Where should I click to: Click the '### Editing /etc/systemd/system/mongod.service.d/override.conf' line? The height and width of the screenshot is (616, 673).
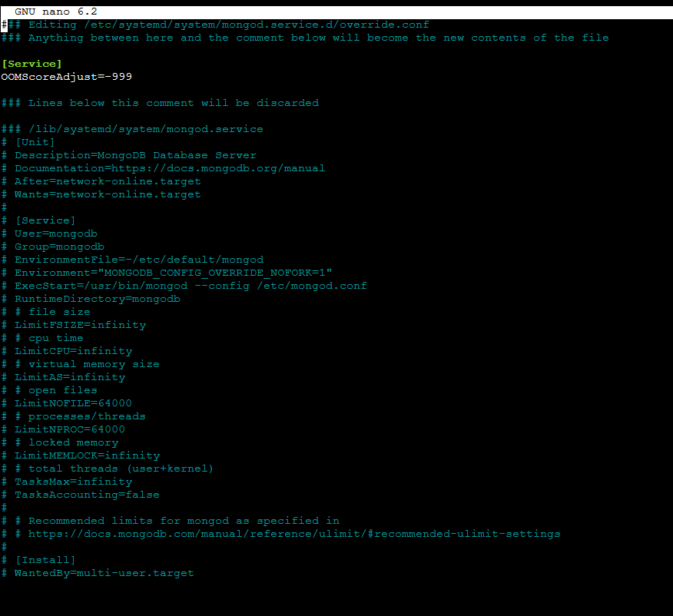(x=215, y=25)
